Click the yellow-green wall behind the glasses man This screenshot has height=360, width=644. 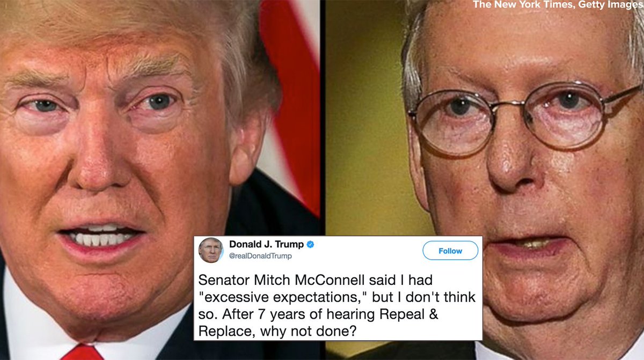[x=370, y=134]
